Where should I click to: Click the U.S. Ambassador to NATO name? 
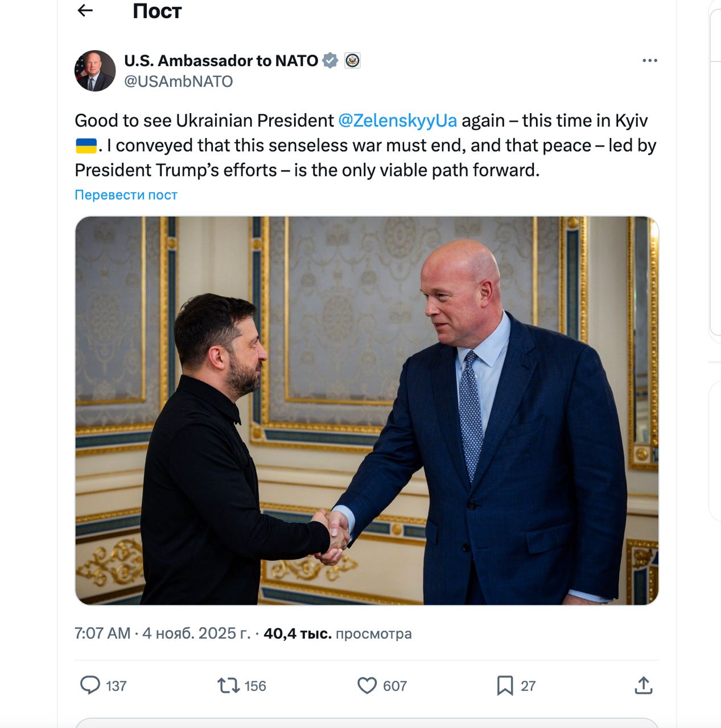(221, 60)
